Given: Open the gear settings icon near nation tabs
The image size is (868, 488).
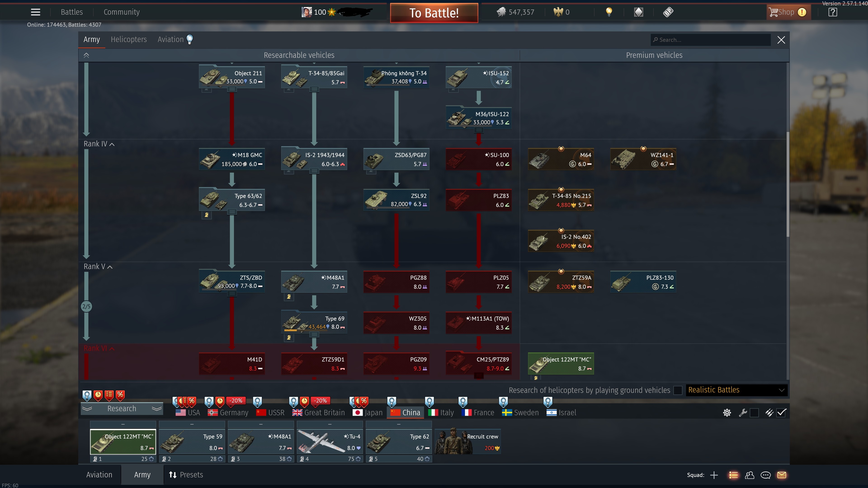Looking at the screenshot, I should (727, 413).
